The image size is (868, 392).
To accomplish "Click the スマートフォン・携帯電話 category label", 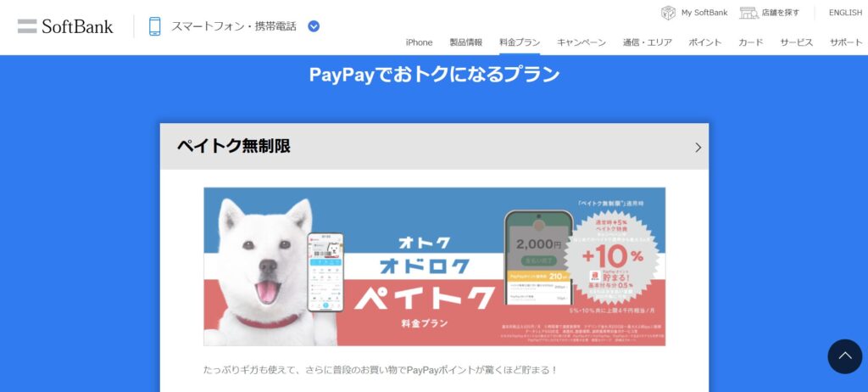I will 234,26.
